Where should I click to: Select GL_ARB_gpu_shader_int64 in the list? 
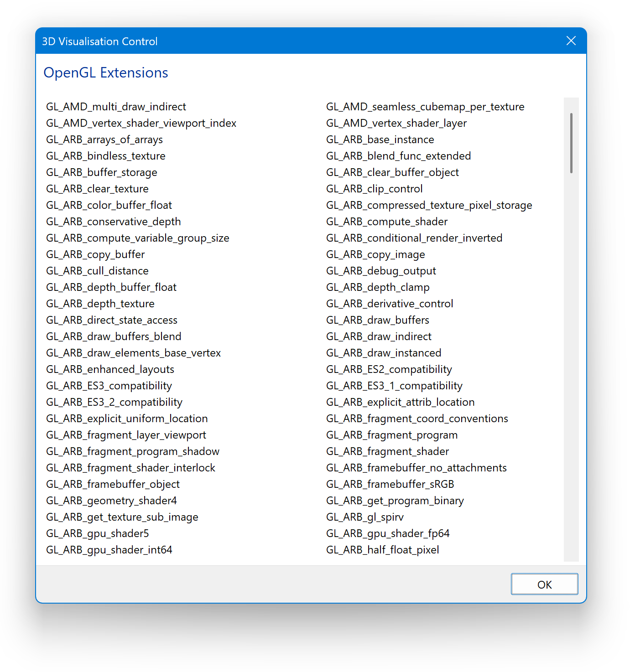click(109, 550)
